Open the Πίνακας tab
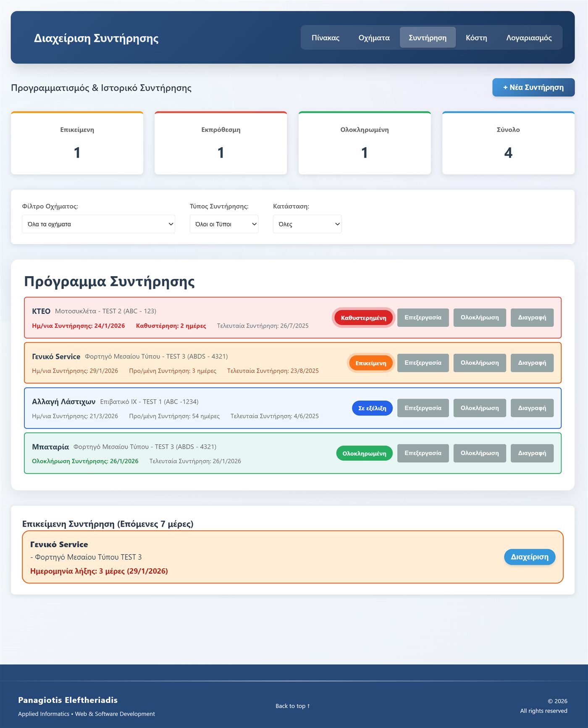This screenshot has height=728, width=588. click(325, 37)
